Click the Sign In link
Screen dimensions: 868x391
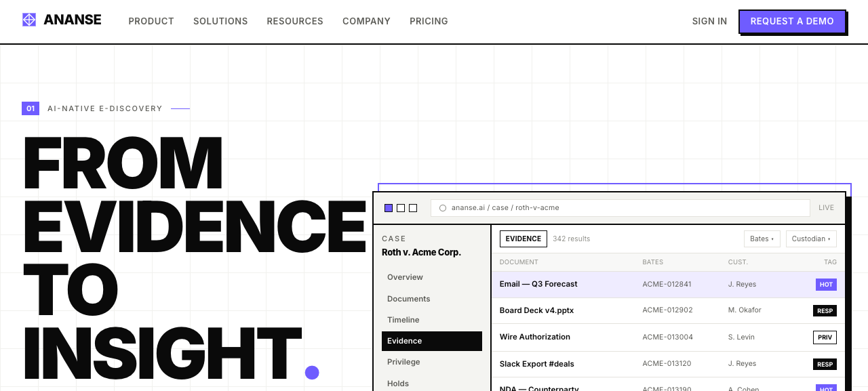pyautogui.click(x=709, y=21)
